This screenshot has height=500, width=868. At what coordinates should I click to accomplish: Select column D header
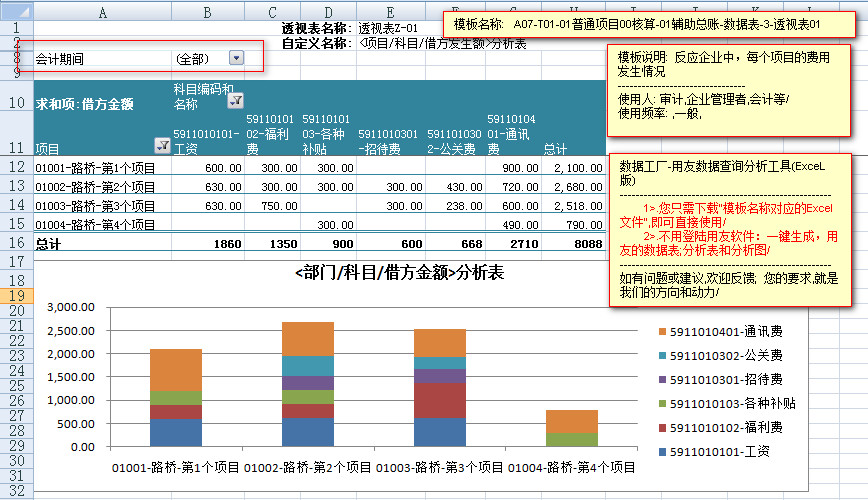coord(325,9)
